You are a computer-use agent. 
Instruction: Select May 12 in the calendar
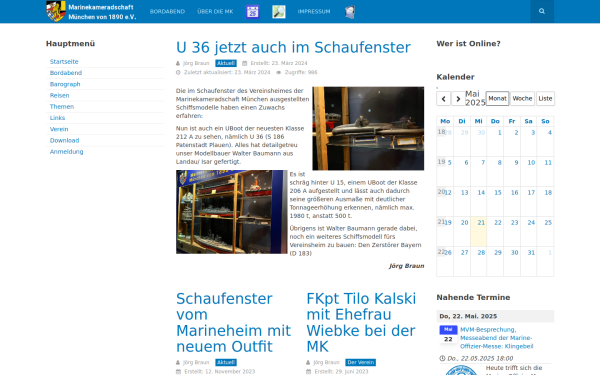[448, 192]
